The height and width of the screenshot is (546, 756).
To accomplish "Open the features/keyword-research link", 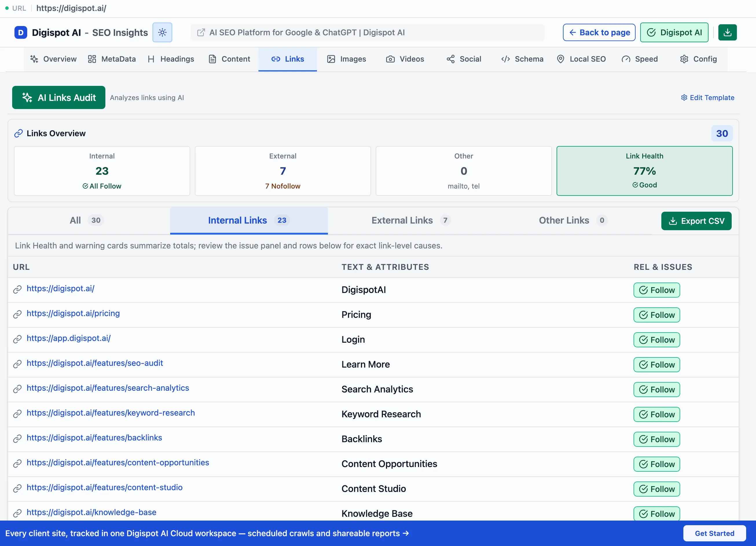I will [x=111, y=413].
